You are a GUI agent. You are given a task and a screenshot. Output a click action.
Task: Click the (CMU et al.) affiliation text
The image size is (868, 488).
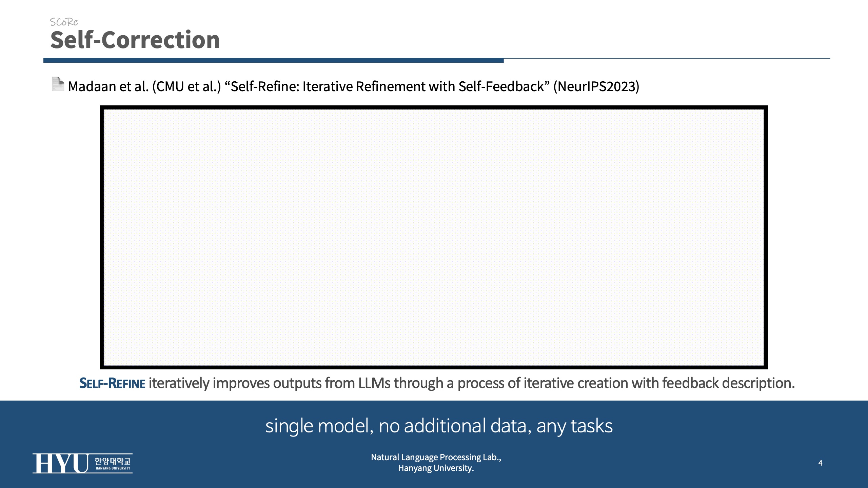[x=186, y=86]
